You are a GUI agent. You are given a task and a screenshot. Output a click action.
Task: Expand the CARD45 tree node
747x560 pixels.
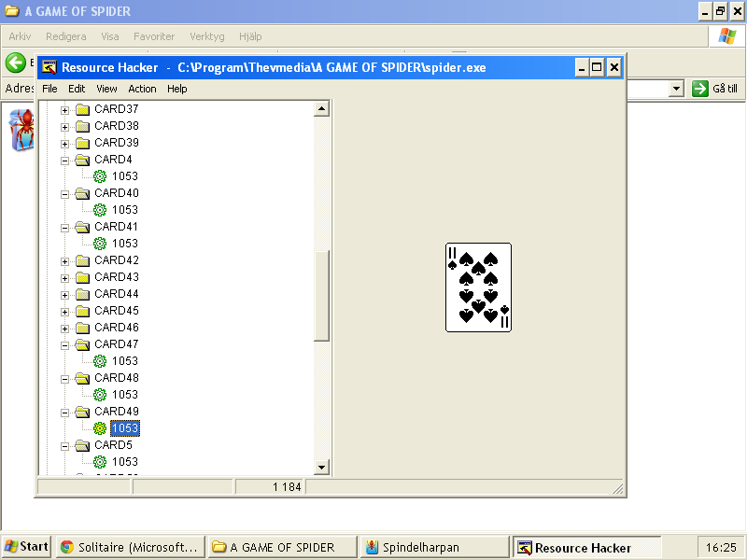click(x=64, y=312)
